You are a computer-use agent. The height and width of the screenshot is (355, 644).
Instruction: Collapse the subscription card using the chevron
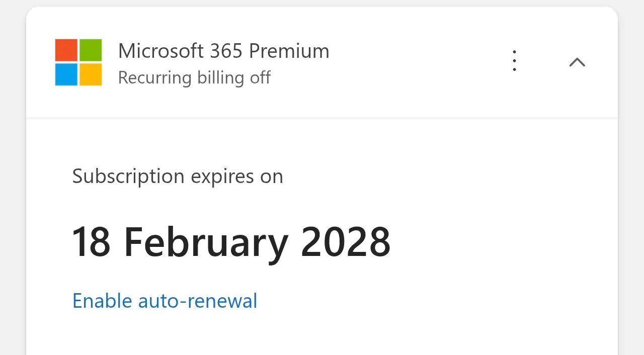pos(577,62)
